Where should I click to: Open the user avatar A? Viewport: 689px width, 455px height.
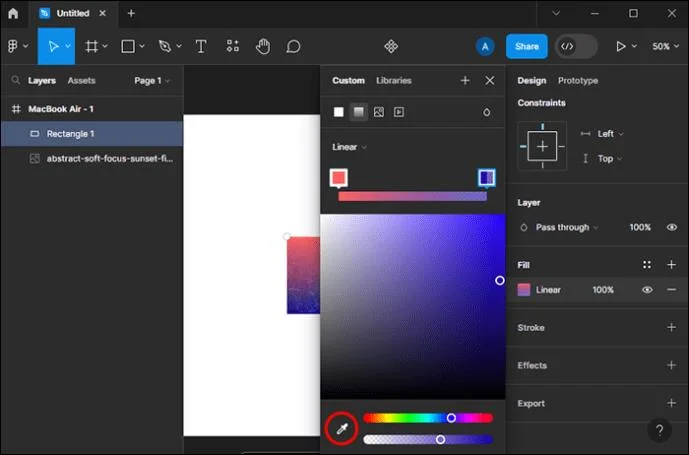click(485, 46)
